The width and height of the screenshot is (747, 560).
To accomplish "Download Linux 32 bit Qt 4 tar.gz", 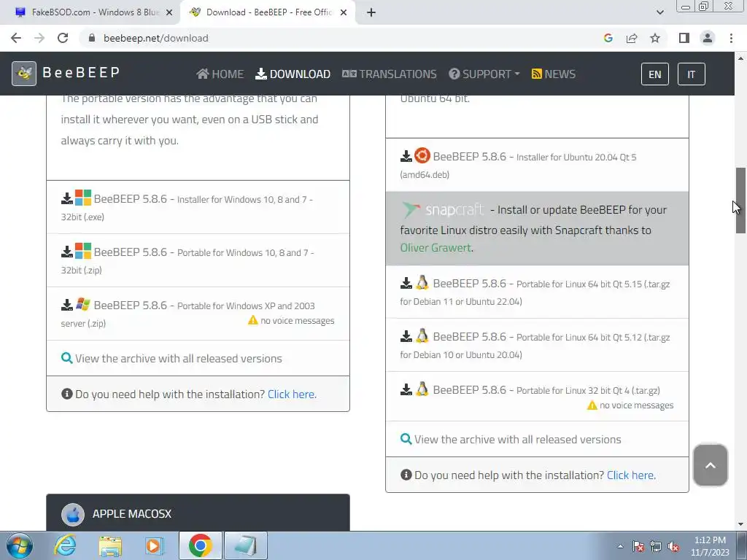I will click(537, 397).
